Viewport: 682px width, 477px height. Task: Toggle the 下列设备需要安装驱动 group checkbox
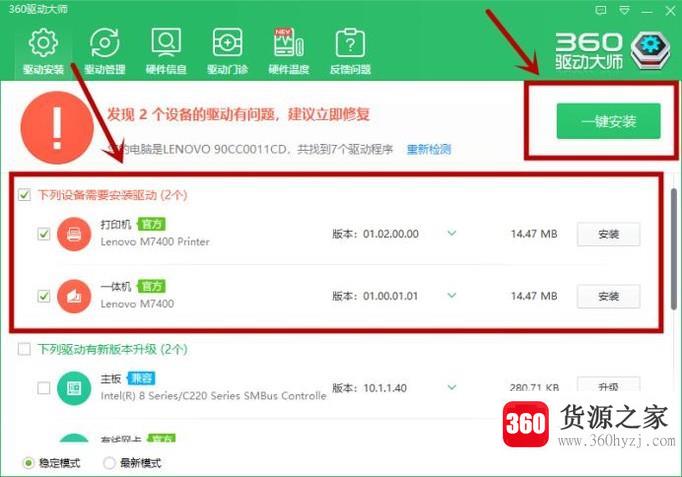click(24, 194)
